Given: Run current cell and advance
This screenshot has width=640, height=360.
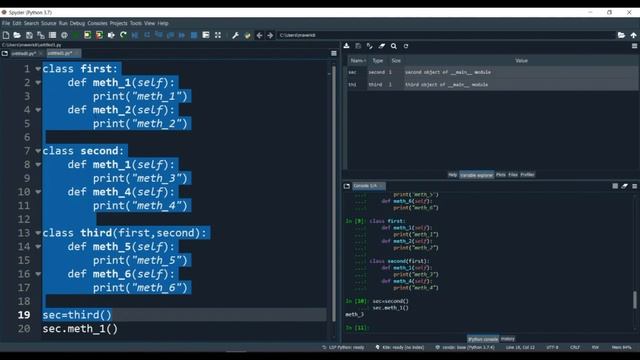Looking at the screenshot, I should [99, 36].
